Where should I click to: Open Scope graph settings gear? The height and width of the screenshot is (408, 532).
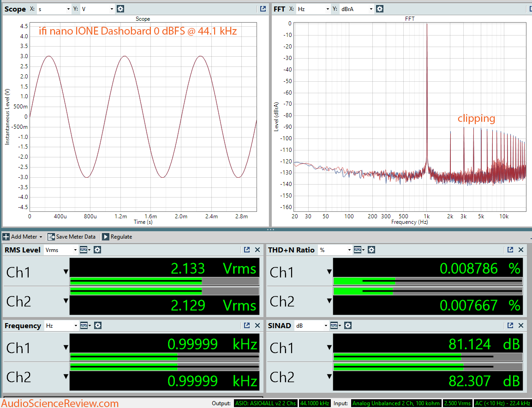tap(120, 9)
